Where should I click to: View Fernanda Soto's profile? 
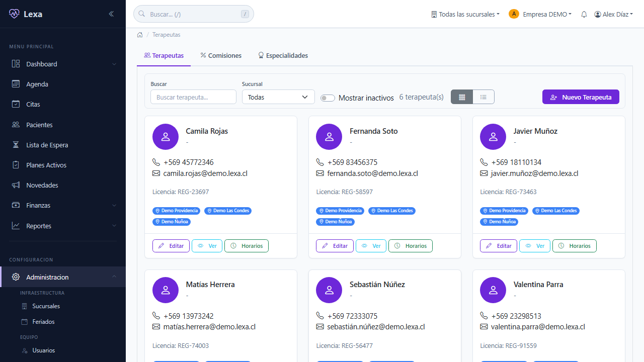point(371,246)
